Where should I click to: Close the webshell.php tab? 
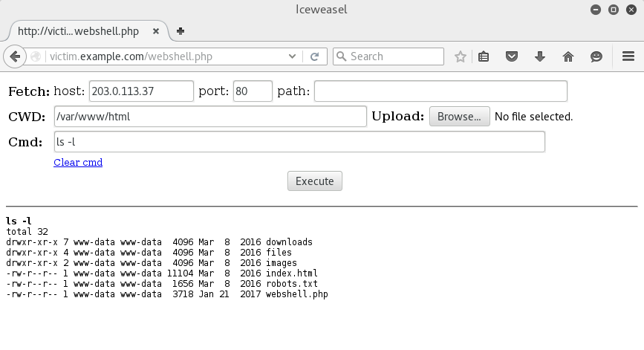click(156, 31)
